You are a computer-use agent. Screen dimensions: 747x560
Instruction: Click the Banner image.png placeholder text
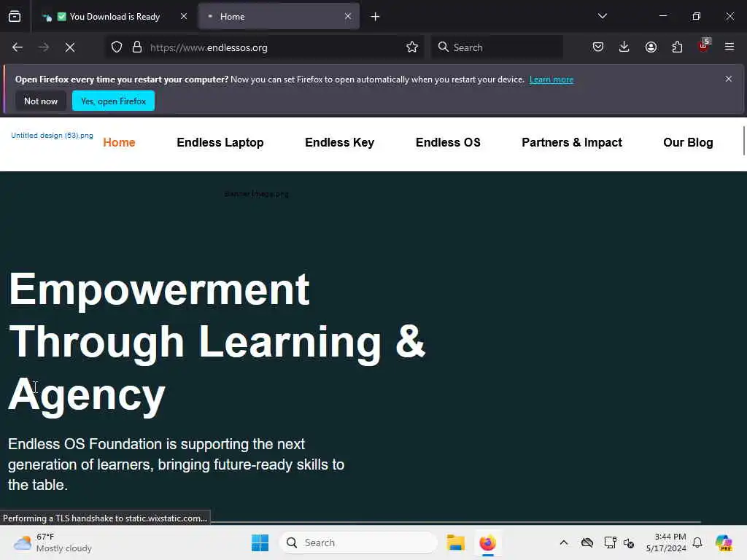[256, 194]
